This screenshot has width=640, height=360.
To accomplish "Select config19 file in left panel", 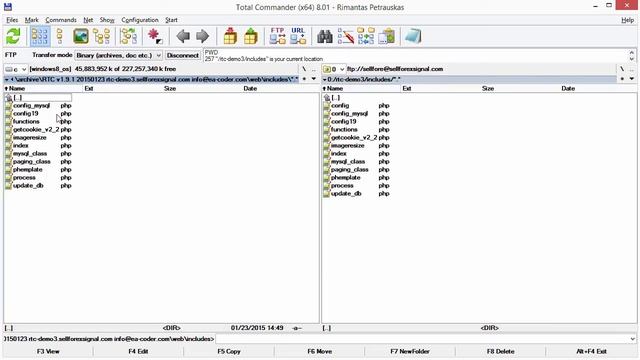I will coord(38,113).
